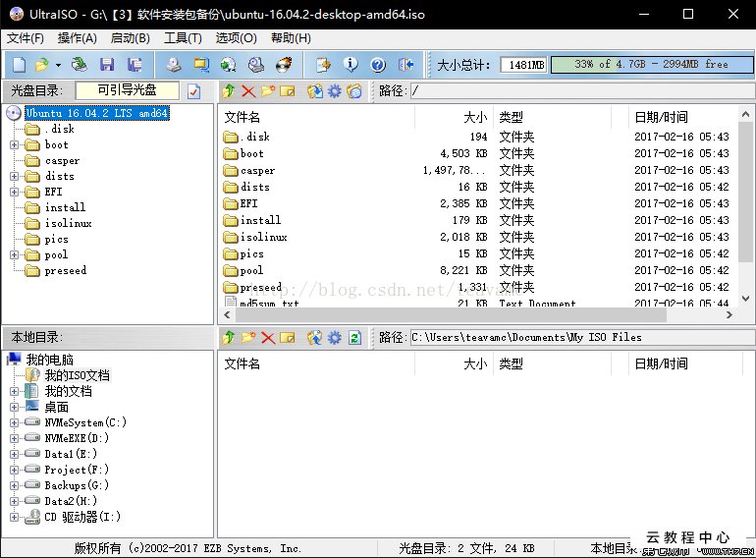The width and height of the screenshot is (756, 558).
Task: Open an ISO with the Open folder icon
Action: (42, 65)
